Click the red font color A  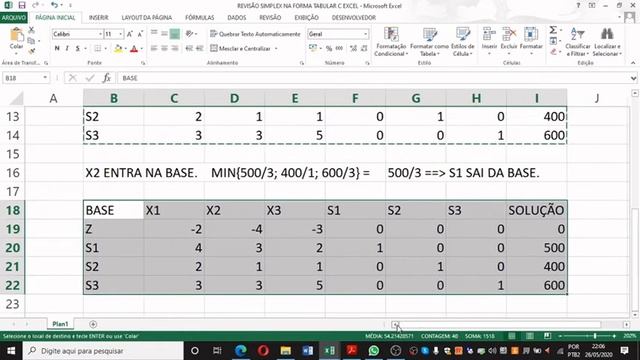134,49
